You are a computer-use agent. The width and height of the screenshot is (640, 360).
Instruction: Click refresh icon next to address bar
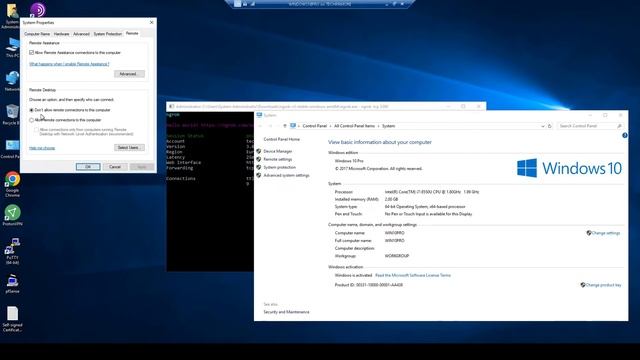click(550, 126)
